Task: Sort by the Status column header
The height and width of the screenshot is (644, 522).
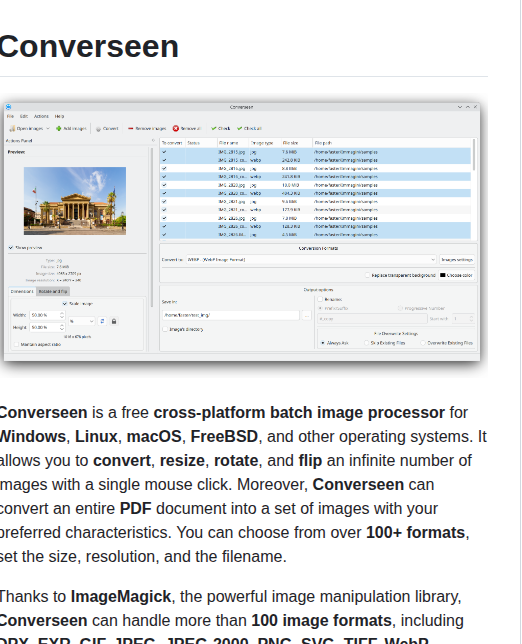Action: [201, 143]
